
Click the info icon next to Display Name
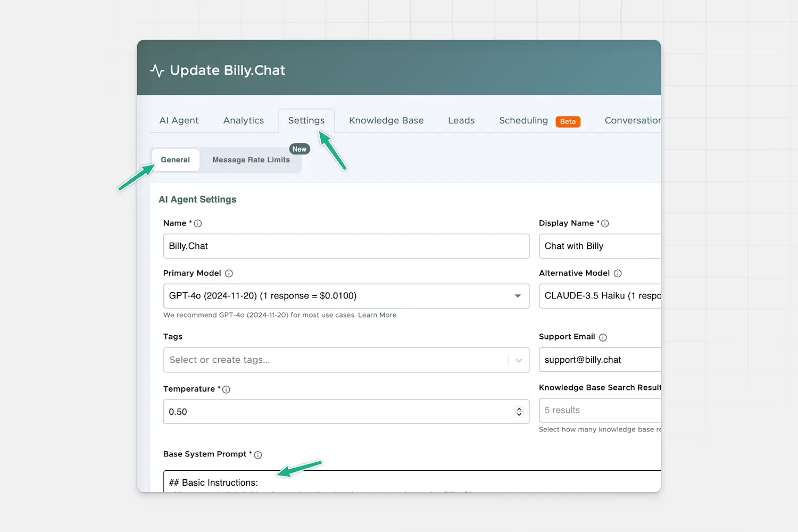(x=605, y=223)
